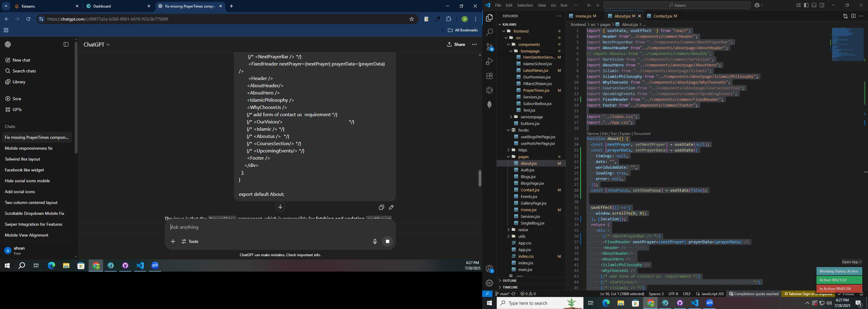The width and height of the screenshot is (868, 309).
Task: Open the Selection menu in VS Code
Action: coord(525,5)
